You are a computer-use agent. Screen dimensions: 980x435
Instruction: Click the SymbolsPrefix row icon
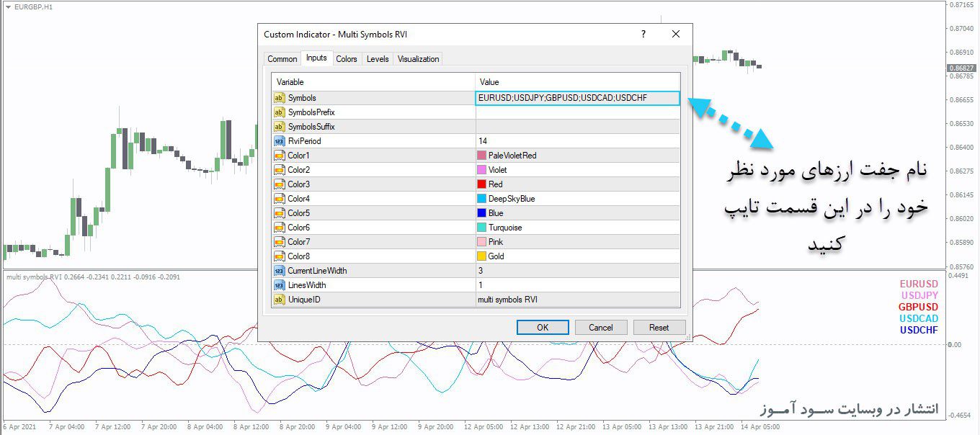(279, 112)
